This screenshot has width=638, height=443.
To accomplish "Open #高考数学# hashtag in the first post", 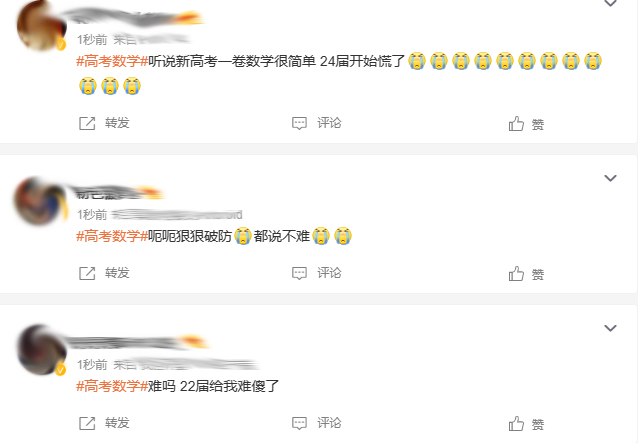I will click(112, 61).
